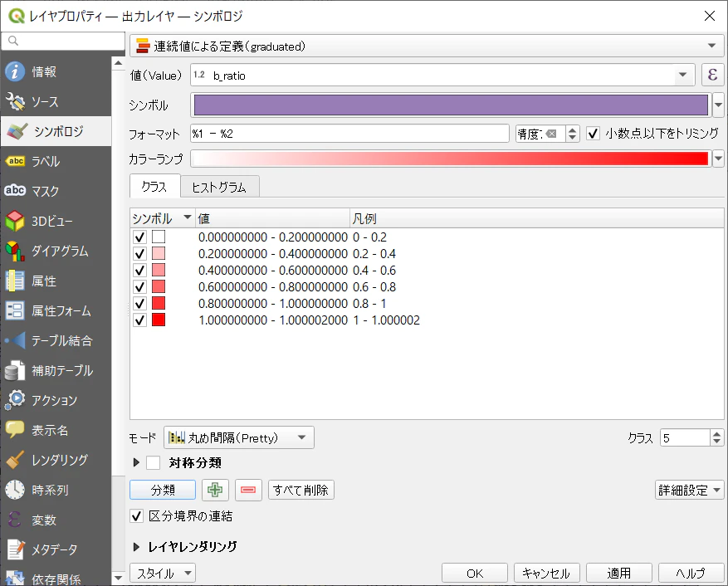This screenshot has width=728, height=586.
Task: Toggle the 区分境界の連結 checkbox
Action: tap(136, 516)
